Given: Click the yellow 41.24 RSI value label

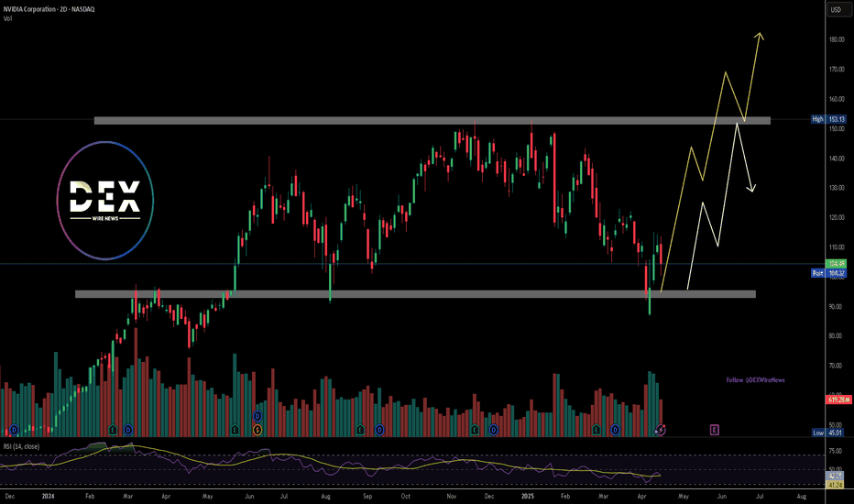Looking at the screenshot, I should pyautogui.click(x=836, y=485).
